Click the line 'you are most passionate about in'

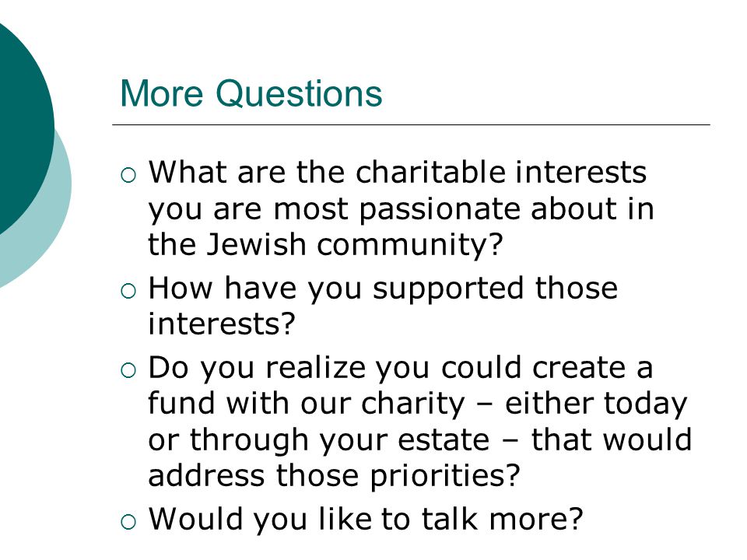402,210
